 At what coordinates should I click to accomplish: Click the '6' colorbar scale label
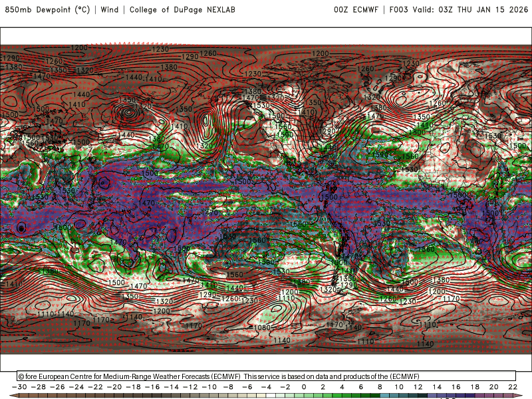pos(361,387)
